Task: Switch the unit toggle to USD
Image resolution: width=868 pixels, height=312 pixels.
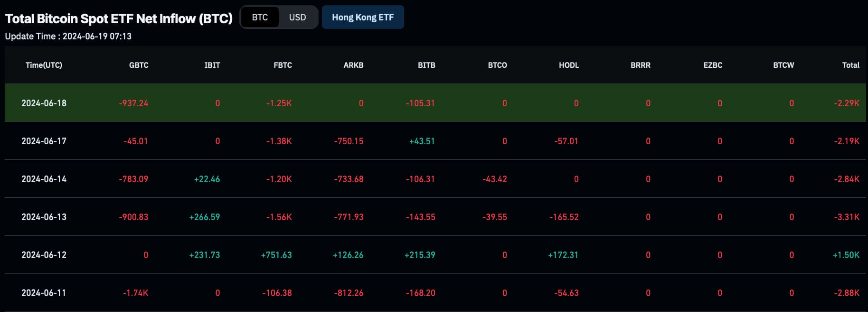Action: click(297, 18)
